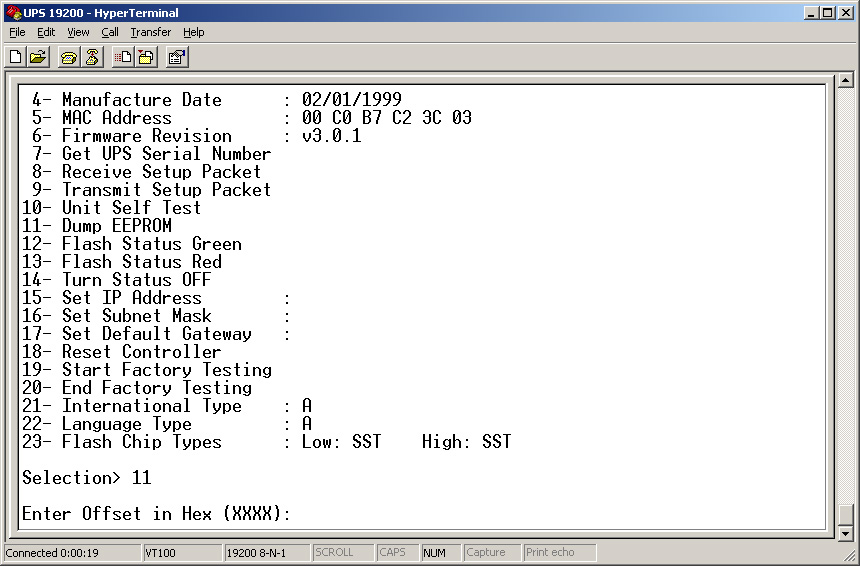
Task: Open the Edit menu
Action: [46, 32]
